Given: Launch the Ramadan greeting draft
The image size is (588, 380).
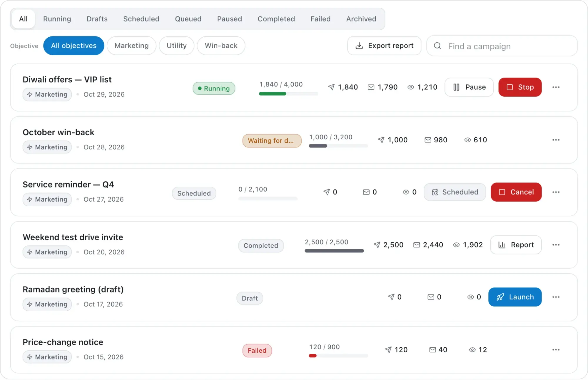Looking at the screenshot, I should coord(515,297).
